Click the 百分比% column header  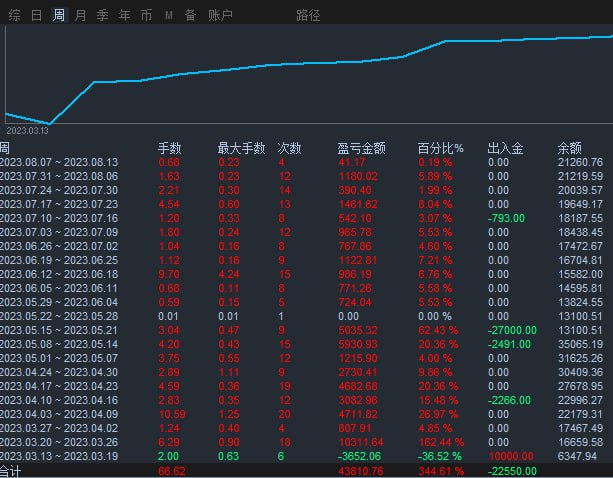coord(441,148)
